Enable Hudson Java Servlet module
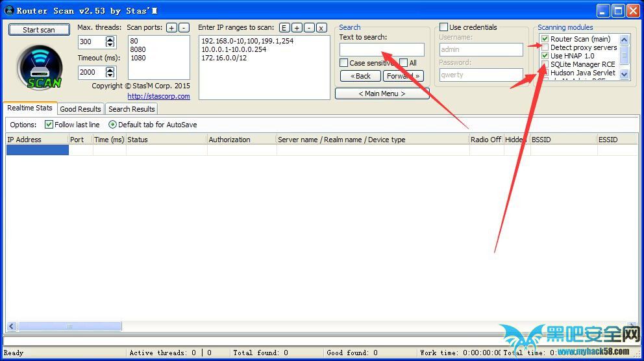Screen dimensions: 644x361 click(x=545, y=73)
